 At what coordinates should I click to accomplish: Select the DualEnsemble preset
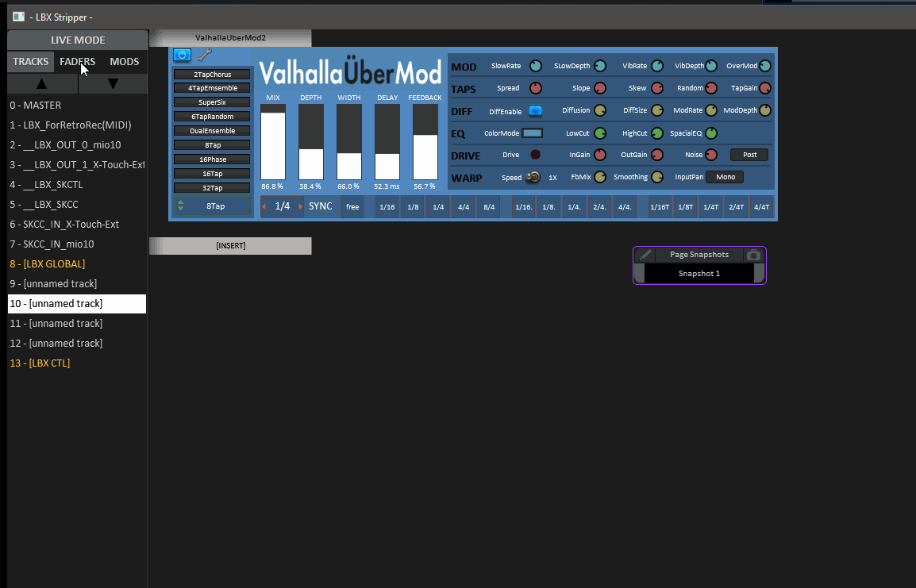[x=212, y=131]
